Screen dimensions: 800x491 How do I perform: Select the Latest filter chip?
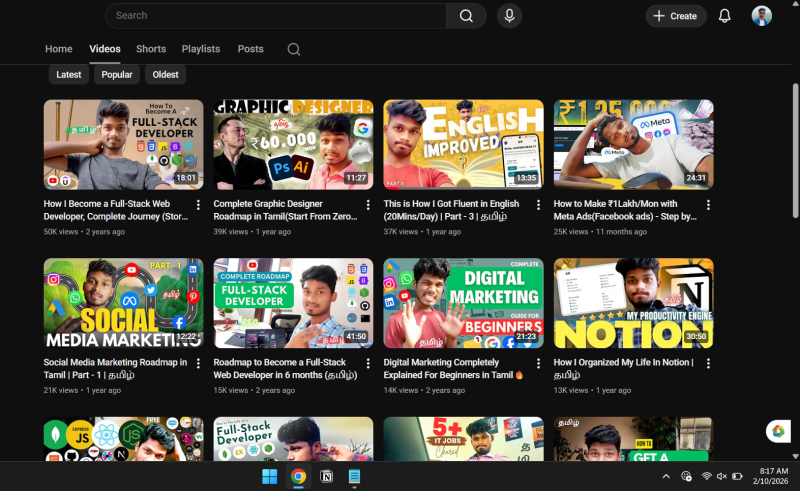click(x=69, y=75)
